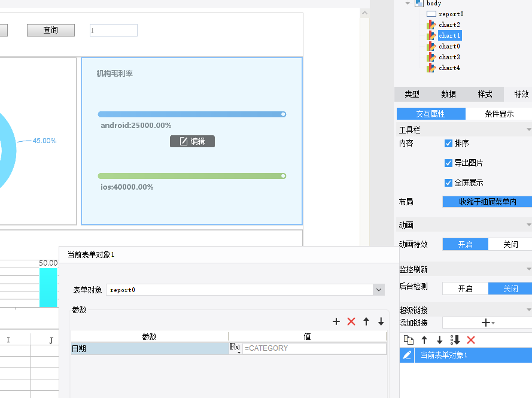
Task: Open the 数据 tab
Action: pos(448,94)
